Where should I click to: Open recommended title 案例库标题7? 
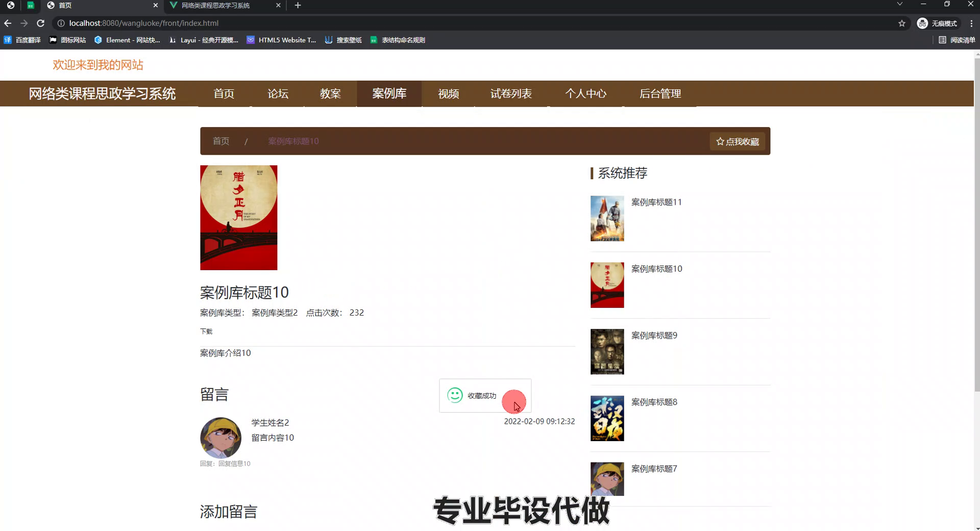[x=654, y=469]
